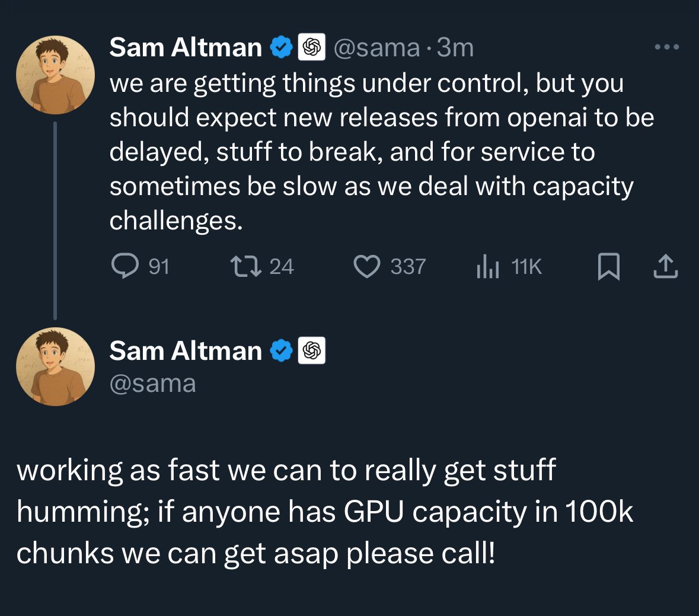
Task: Click the Sam Altman name in second tweet
Action: click(x=186, y=351)
